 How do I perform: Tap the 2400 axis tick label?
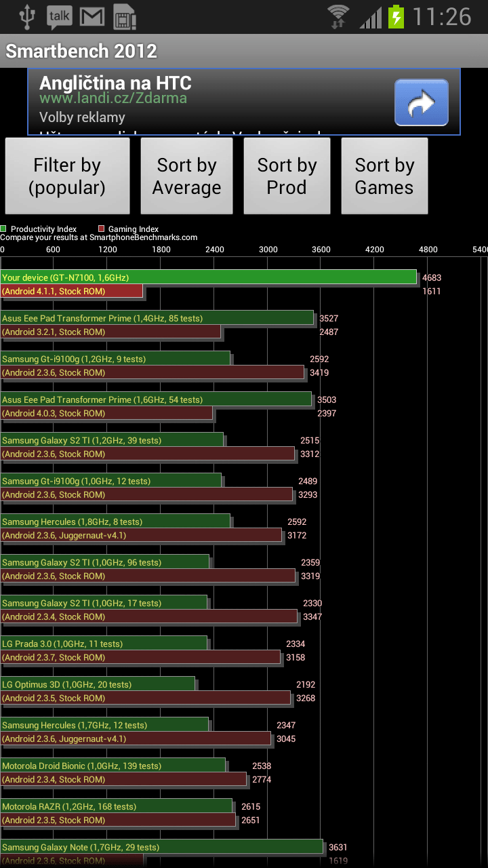point(215,250)
